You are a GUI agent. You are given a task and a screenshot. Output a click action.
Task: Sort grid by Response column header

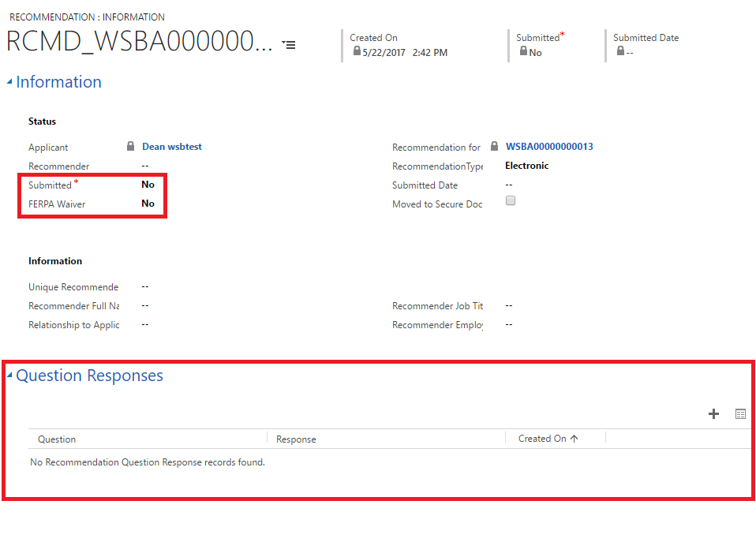pyautogui.click(x=296, y=439)
